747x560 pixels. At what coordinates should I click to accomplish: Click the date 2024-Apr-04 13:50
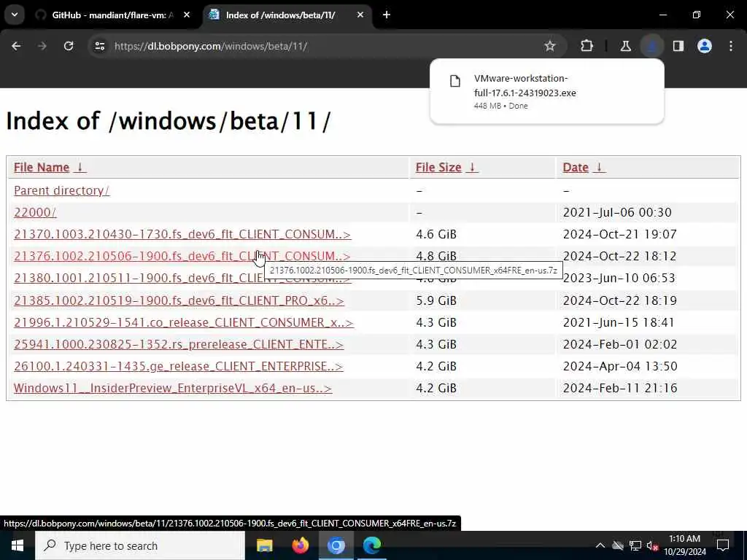[x=620, y=366]
